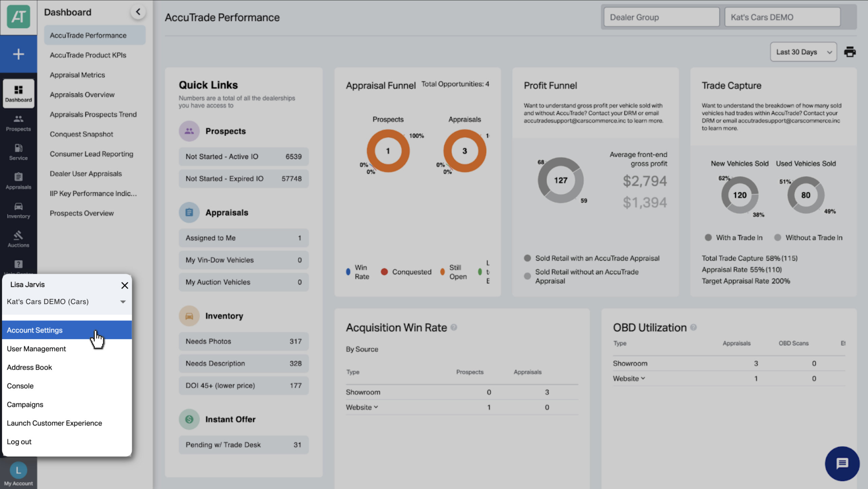This screenshot has width=868, height=489.
Task: Click the Kat's Cars DEMO field
Action: click(783, 17)
